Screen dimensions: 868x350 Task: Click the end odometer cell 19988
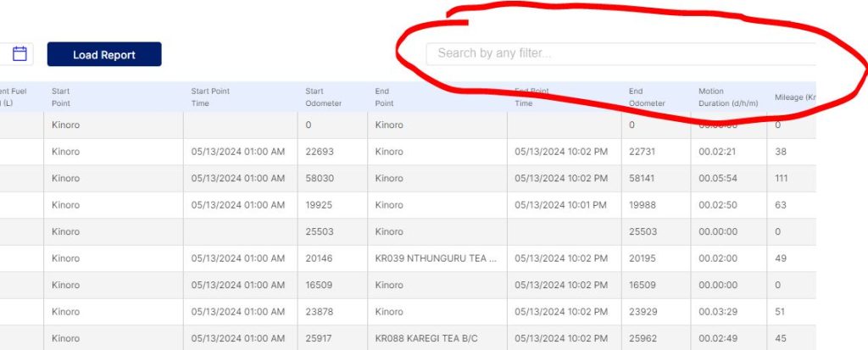643,205
